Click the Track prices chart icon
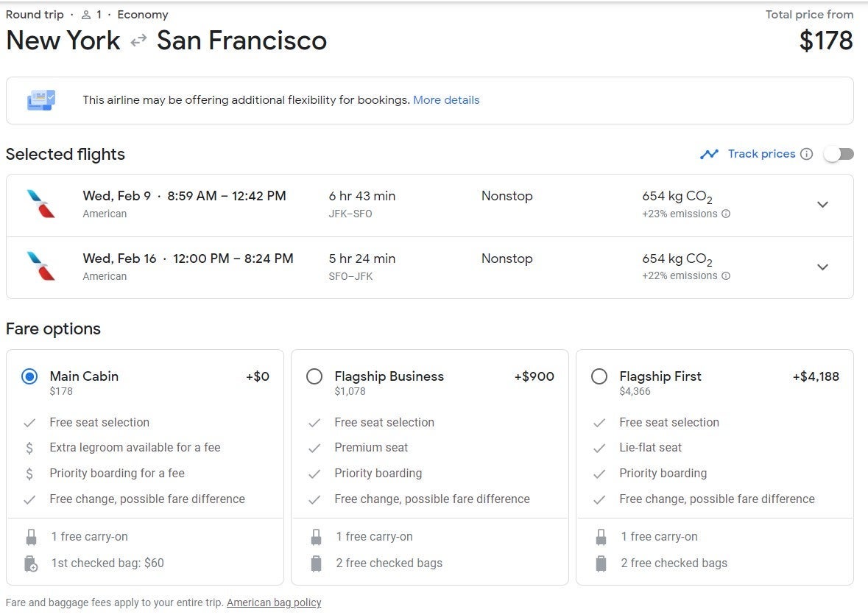Viewport: 868px width, 615px height. click(709, 154)
